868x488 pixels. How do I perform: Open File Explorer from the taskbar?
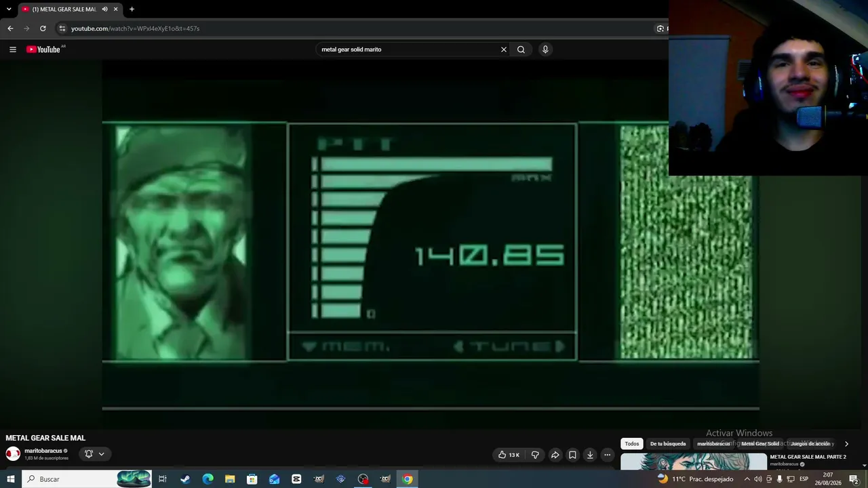tap(230, 479)
